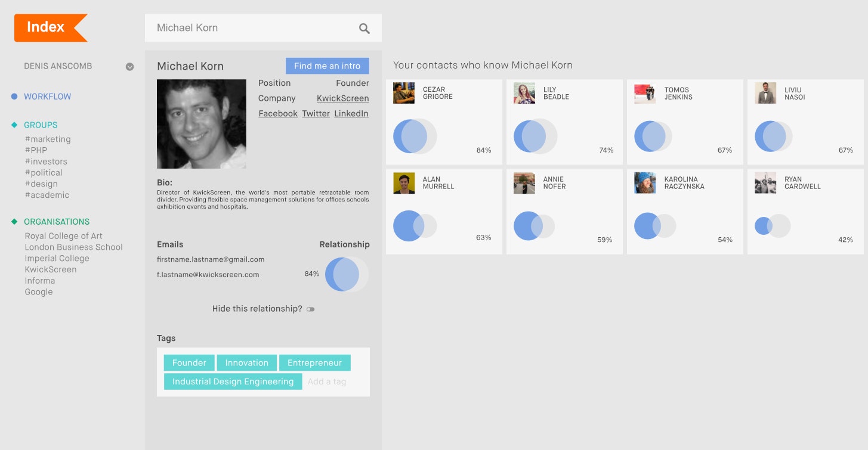868x450 pixels.
Task: Click Liviu Nasoi's avatar
Action: pos(765,93)
